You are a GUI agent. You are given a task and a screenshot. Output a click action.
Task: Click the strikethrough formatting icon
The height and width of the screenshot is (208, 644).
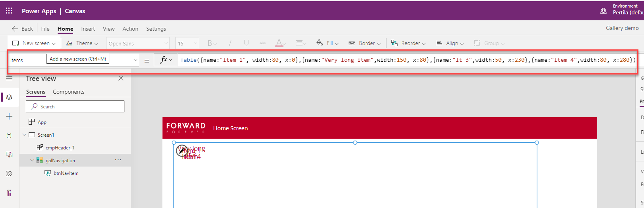(262, 43)
